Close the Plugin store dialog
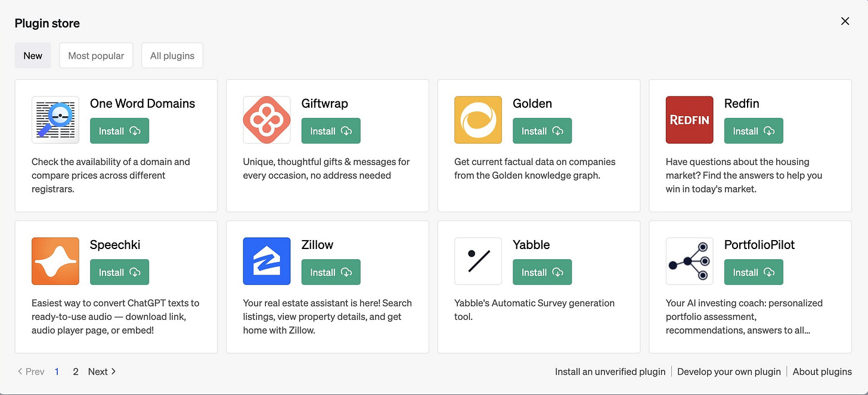Image resolution: width=868 pixels, height=395 pixels. [845, 21]
